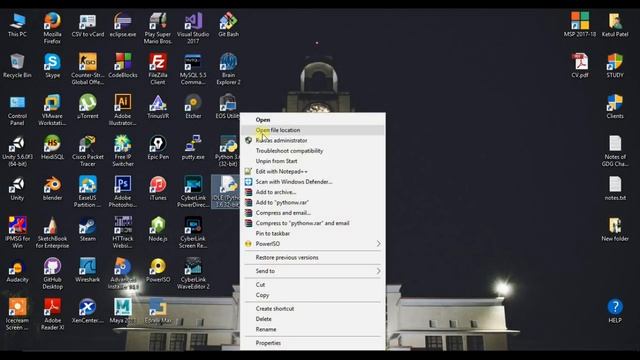The width and height of the screenshot is (640, 360).
Task: Select the putty.exe desktop icon
Action: point(193,148)
